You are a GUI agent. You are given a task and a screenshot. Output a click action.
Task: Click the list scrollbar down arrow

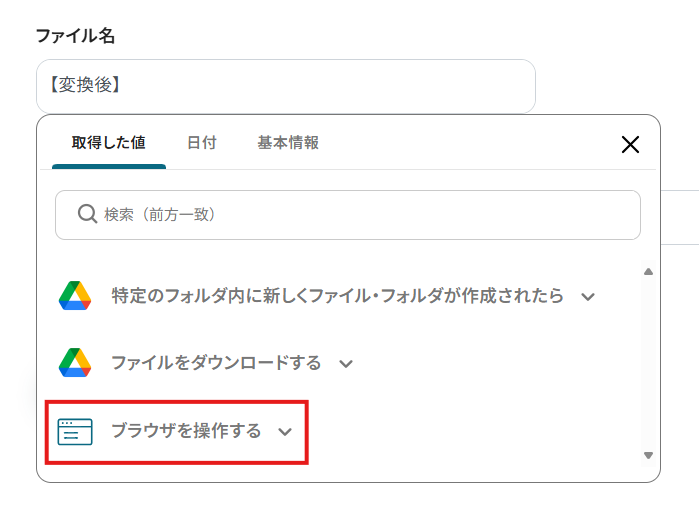(649, 455)
